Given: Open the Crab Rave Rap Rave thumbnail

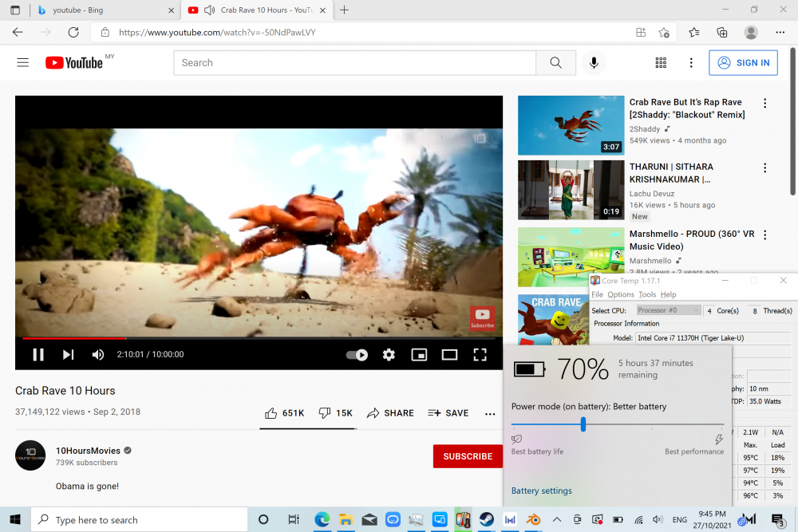Looking at the screenshot, I should point(571,125).
